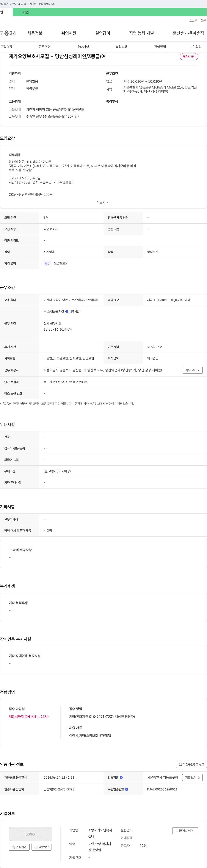The image size is (207, 868).
Task: Open the 출산휴가·육아휴직 menu
Action: (188, 33)
